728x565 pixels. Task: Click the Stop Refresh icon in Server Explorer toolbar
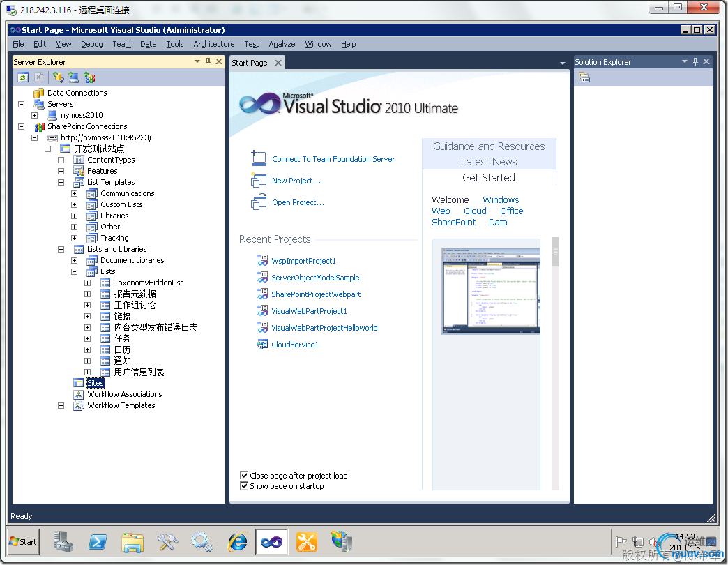click(39, 77)
